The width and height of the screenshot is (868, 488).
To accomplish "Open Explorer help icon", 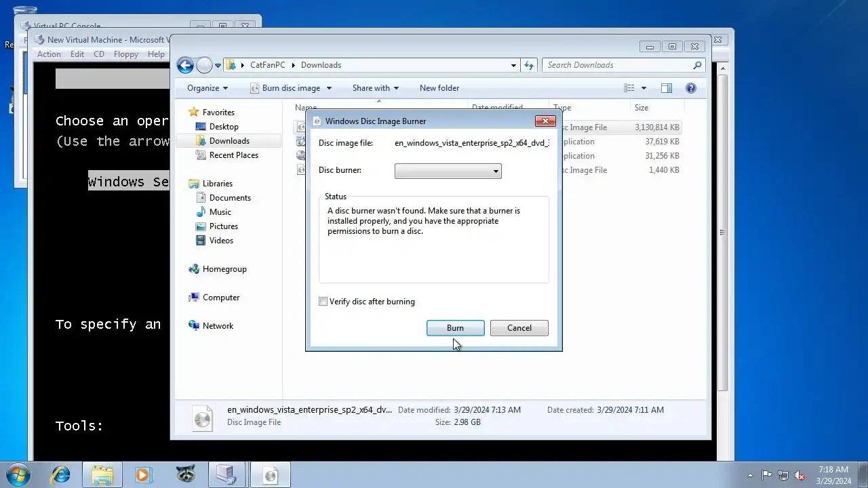I will (691, 88).
